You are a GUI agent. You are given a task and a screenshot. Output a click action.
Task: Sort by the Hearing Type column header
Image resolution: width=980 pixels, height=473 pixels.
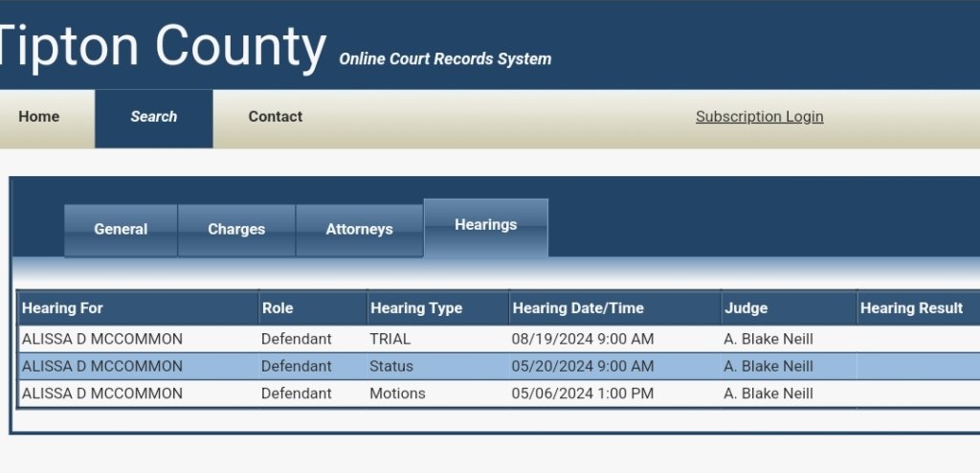tap(415, 308)
